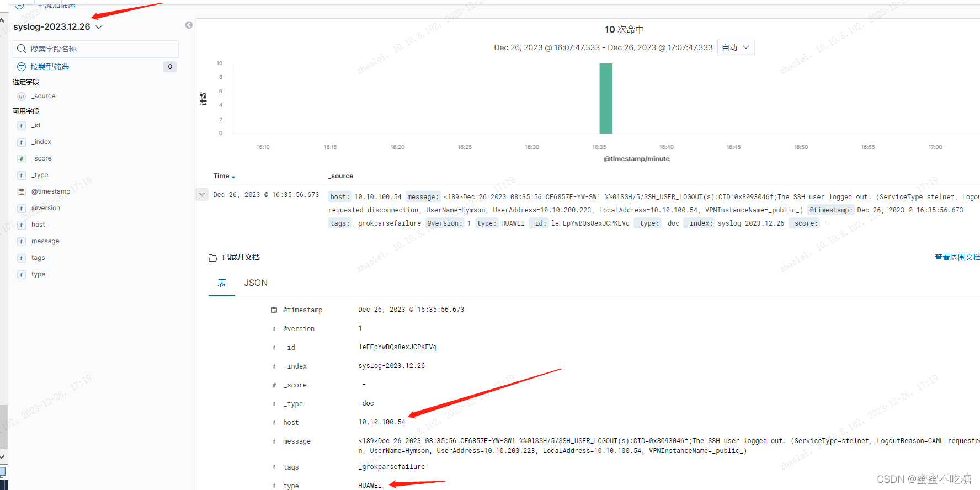Click the green histogram bar at 16:35
Viewport: 980px width, 490px height.
tap(606, 98)
